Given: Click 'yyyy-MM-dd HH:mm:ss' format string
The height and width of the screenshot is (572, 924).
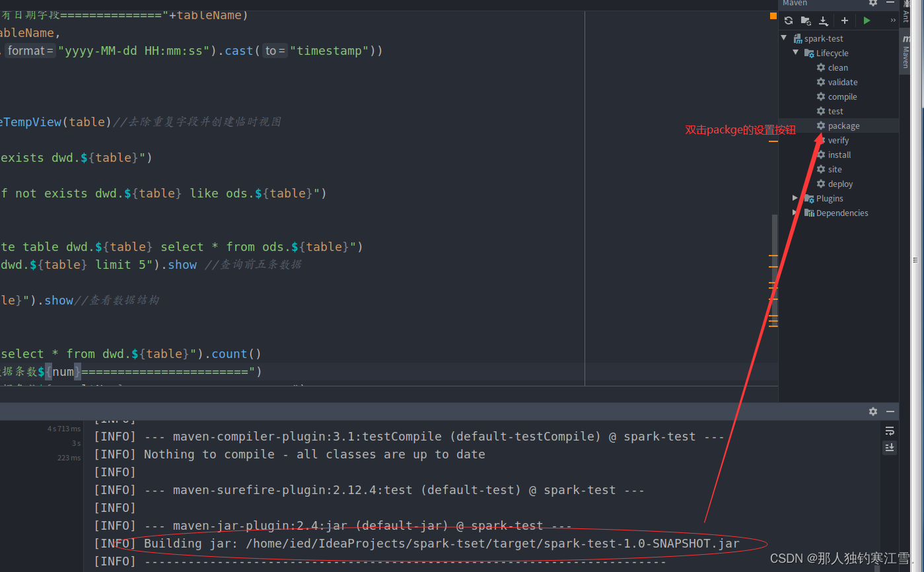Looking at the screenshot, I should [x=134, y=51].
